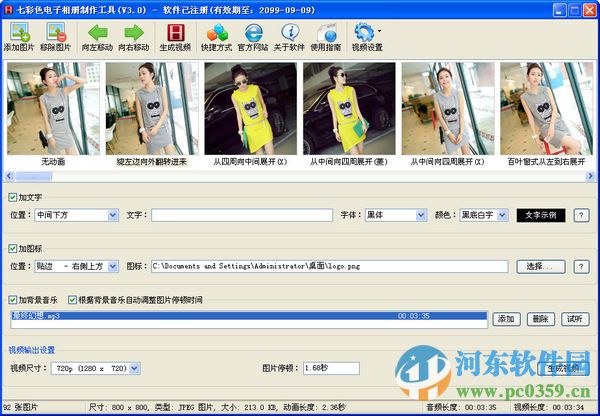The height and width of the screenshot is (416, 600).
Task: Toggle the 加背景音乐 checkbox
Action: (x=13, y=300)
